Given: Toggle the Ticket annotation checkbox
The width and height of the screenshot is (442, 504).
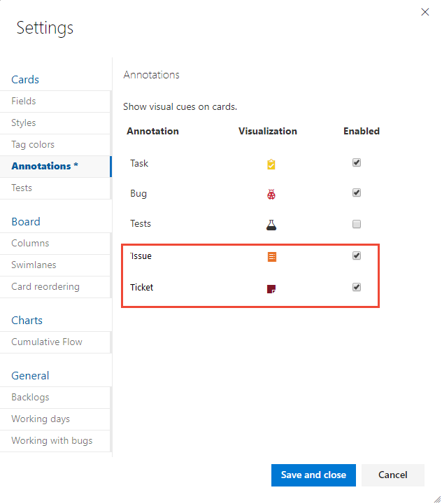Looking at the screenshot, I should [x=357, y=287].
